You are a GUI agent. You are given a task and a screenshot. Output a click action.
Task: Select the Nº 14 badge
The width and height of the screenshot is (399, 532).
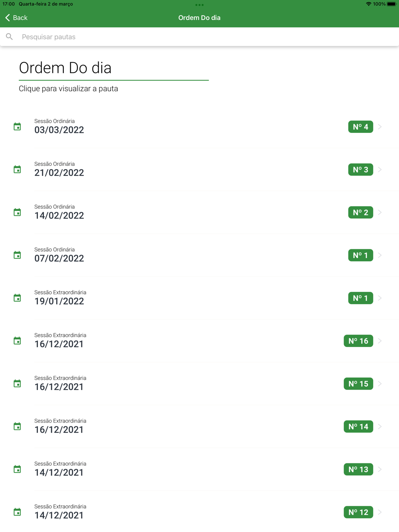tap(358, 427)
